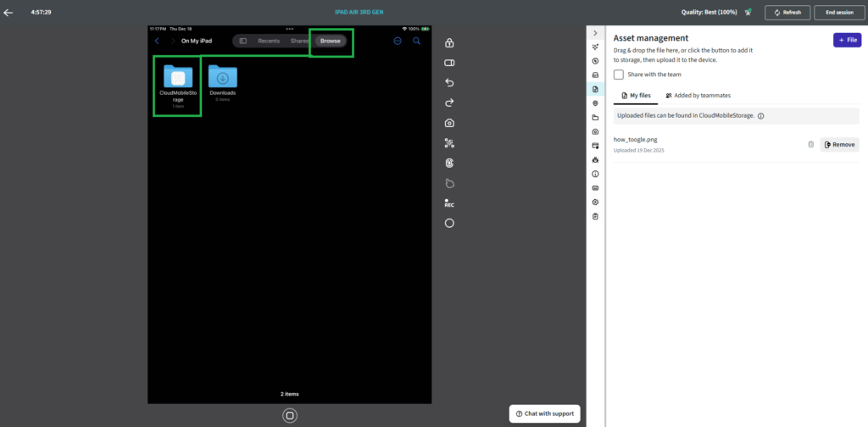Open the QR code scanner tool
Screen dimensions: 868x427
coord(449,143)
